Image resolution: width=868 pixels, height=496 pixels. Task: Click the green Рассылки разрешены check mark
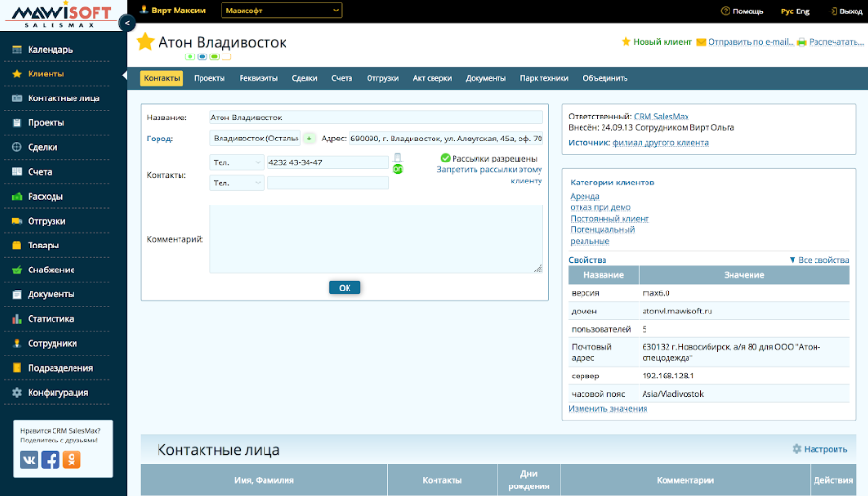pos(445,158)
